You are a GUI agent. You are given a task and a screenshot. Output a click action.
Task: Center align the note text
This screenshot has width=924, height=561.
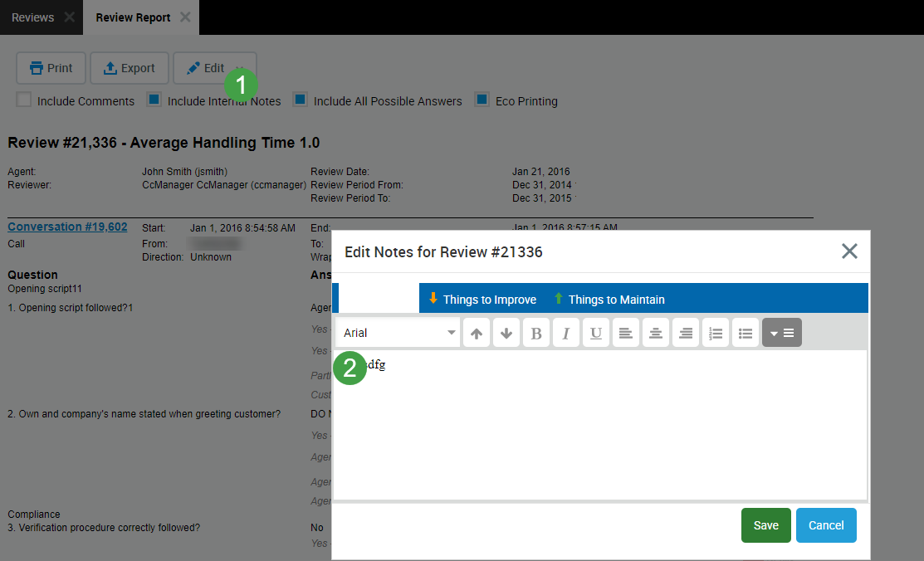tap(656, 333)
